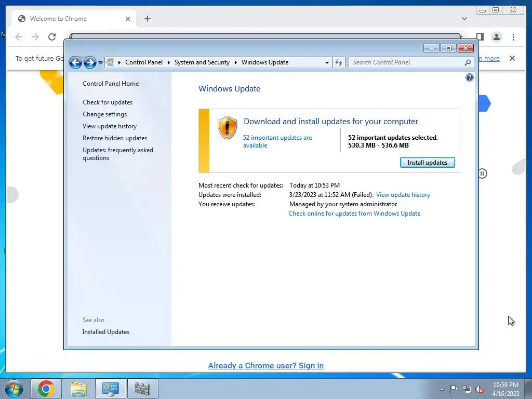Open the recent pages dropdown arrow

[100, 63]
